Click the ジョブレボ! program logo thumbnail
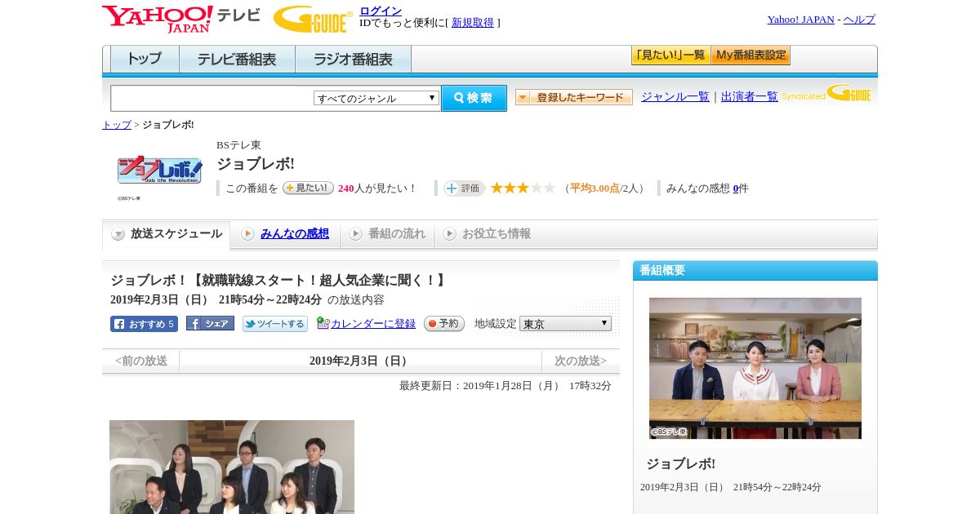 [159, 171]
